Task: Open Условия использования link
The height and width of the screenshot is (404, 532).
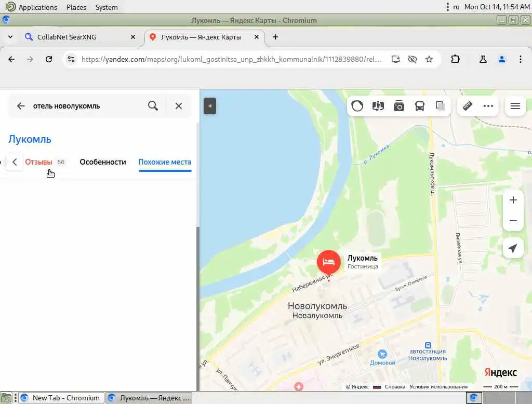Action: coord(438,387)
